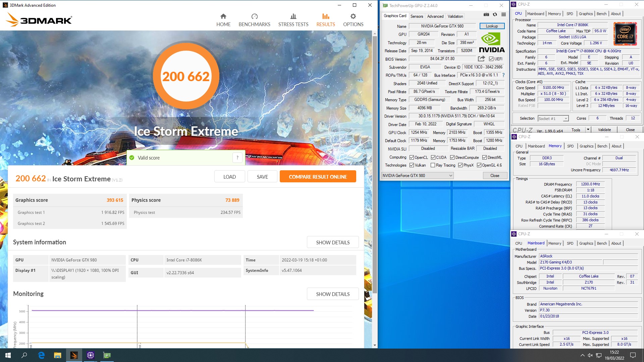This screenshot has height=362, width=644.
Task: Open Bench tab in top CPU-Z window
Action: point(601,14)
